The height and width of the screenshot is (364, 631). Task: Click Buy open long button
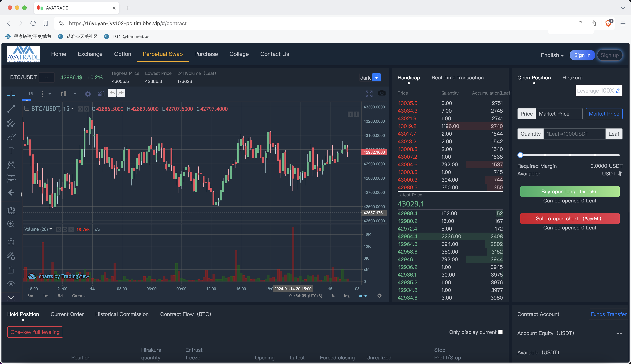tap(570, 191)
